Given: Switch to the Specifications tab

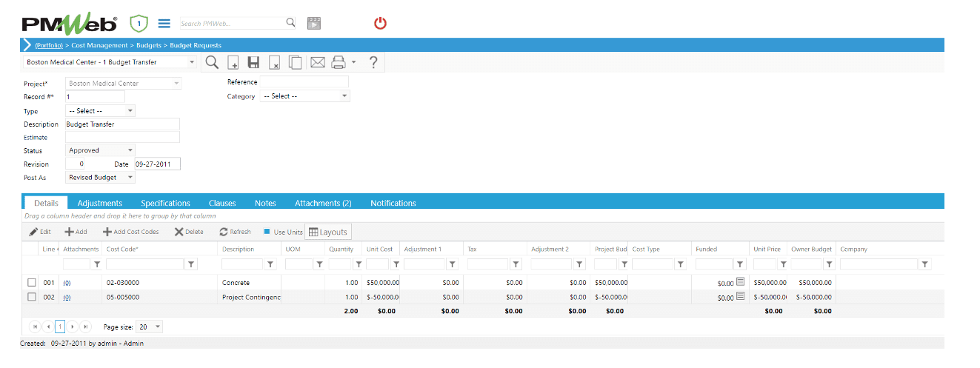Looking at the screenshot, I should click(165, 203).
